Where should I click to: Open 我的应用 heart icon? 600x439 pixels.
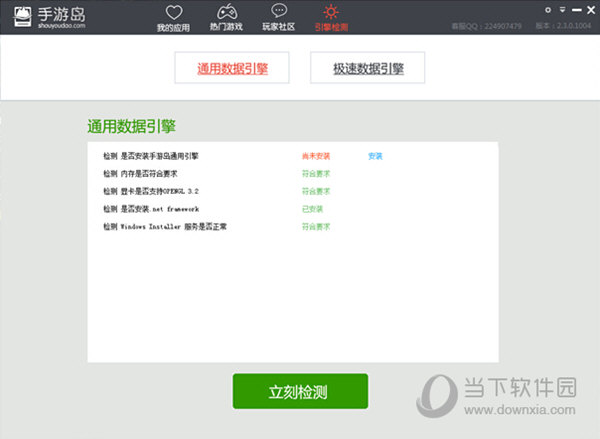[x=174, y=13]
